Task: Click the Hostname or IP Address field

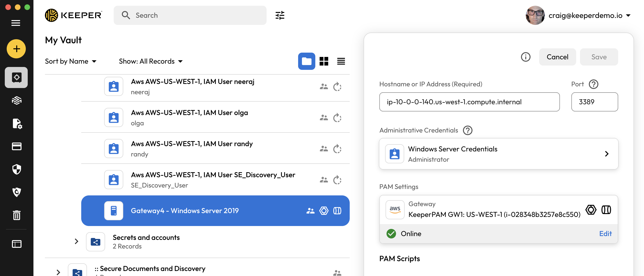Action: click(x=469, y=102)
